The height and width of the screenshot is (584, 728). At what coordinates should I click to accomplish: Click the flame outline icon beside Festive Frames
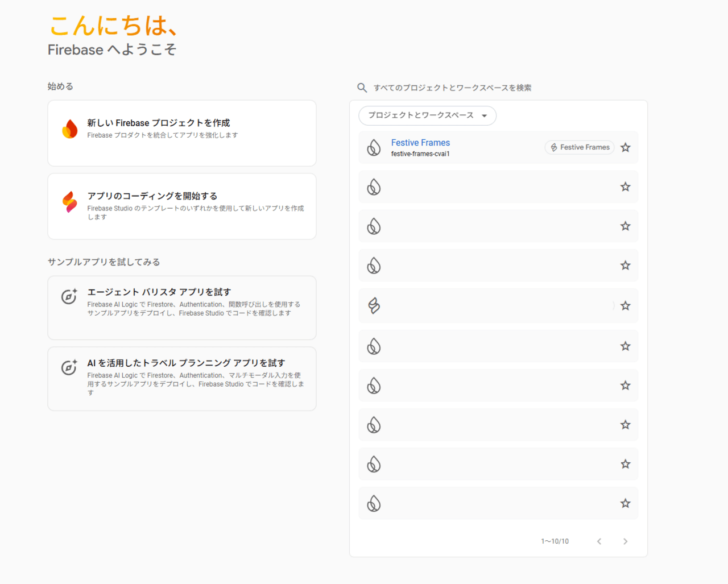[x=374, y=147]
